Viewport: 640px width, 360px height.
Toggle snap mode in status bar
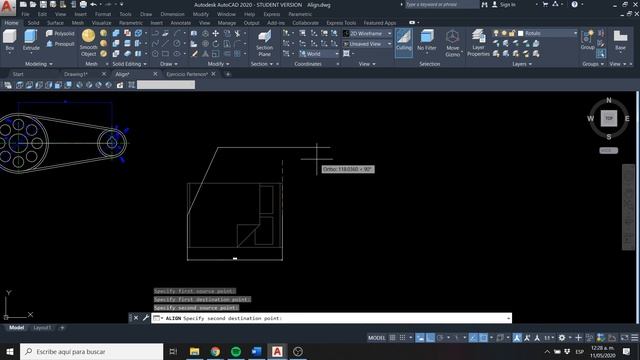402,338
